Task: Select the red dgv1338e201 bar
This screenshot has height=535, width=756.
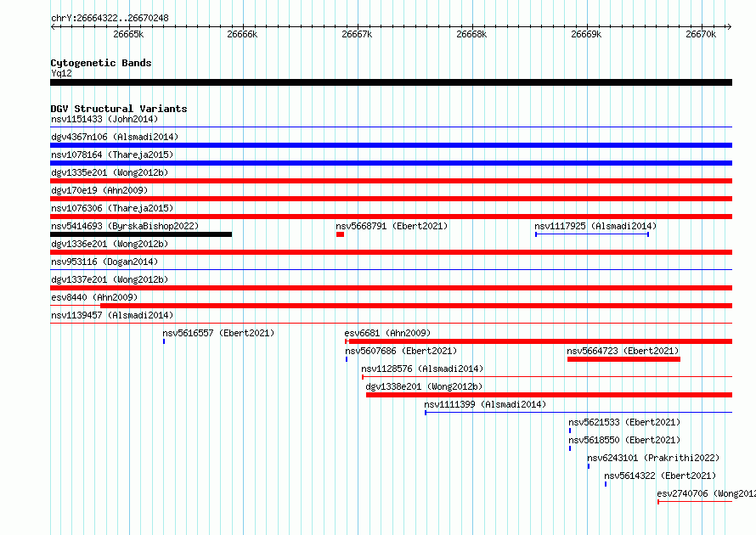Action: click(549, 395)
